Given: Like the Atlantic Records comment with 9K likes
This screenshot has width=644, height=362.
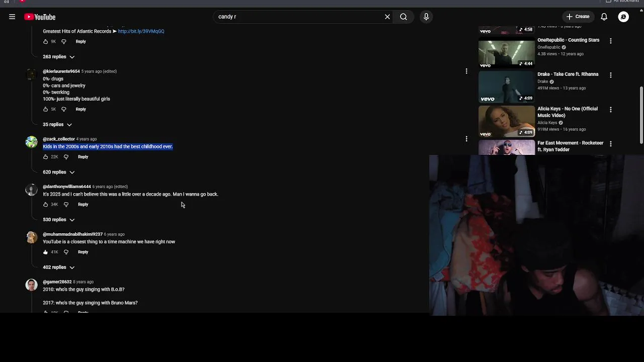Looking at the screenshot, I should (45, 41).
